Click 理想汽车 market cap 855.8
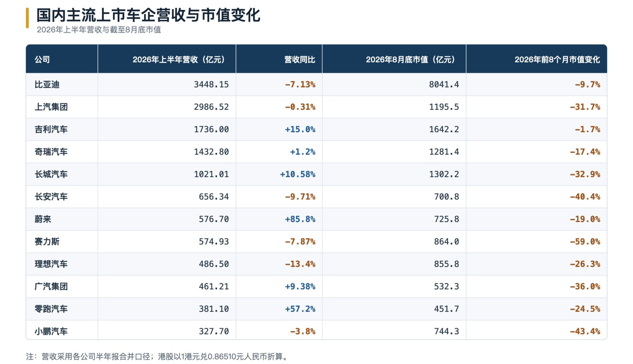This screenshot has height=364, width=633. pos(446,264)
